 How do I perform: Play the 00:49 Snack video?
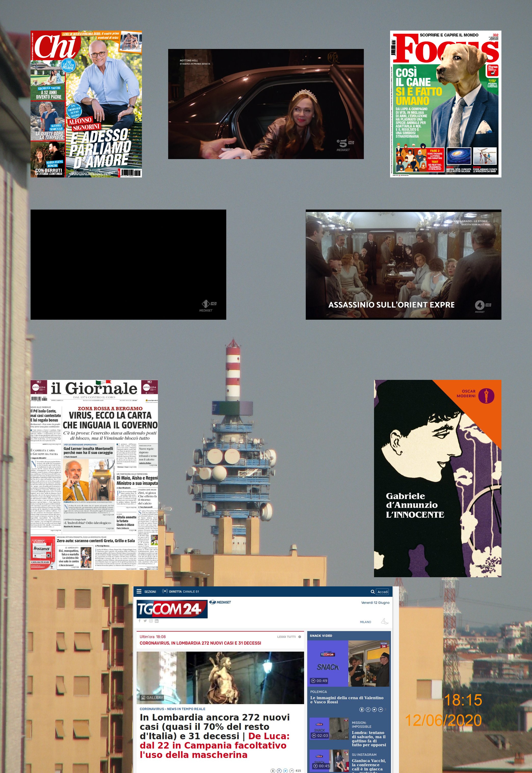click(319, 681)
